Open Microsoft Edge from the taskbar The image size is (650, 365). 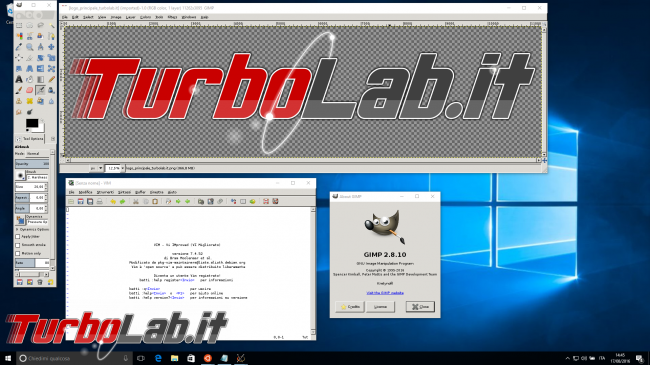(x=158, y=358)
